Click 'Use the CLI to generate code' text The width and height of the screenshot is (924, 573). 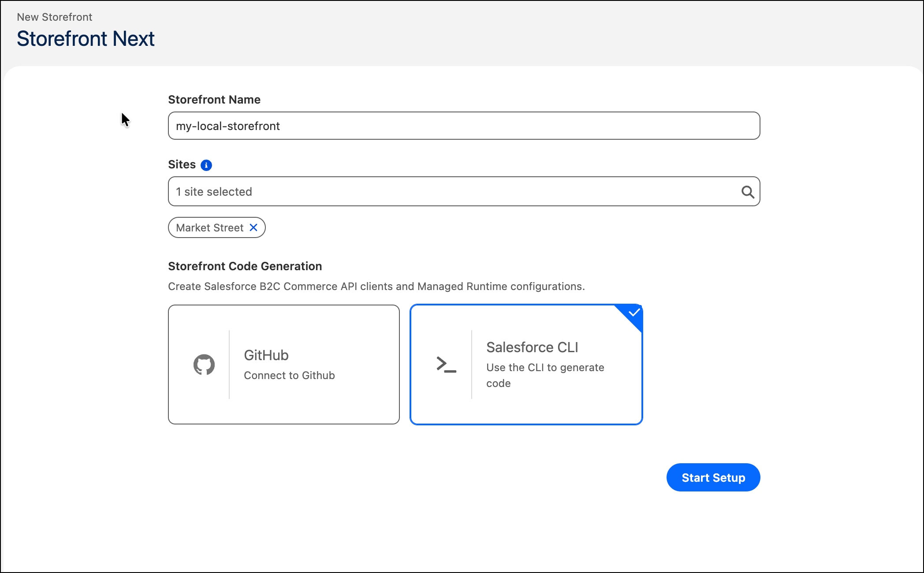click(x=545, y=375)
